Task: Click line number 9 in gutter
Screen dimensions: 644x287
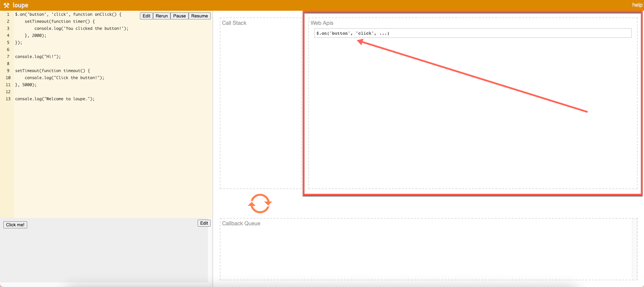Action: coord(8,71)
